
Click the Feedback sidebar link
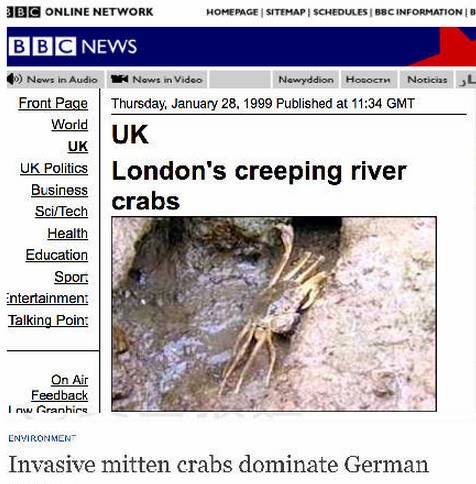point(60,395)
